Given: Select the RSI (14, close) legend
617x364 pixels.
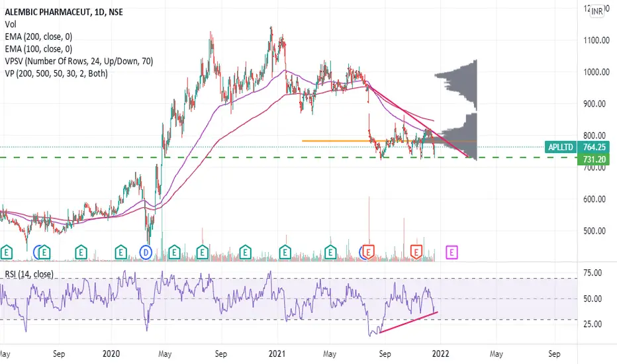Looking at the screenshot, I should 29,274.
